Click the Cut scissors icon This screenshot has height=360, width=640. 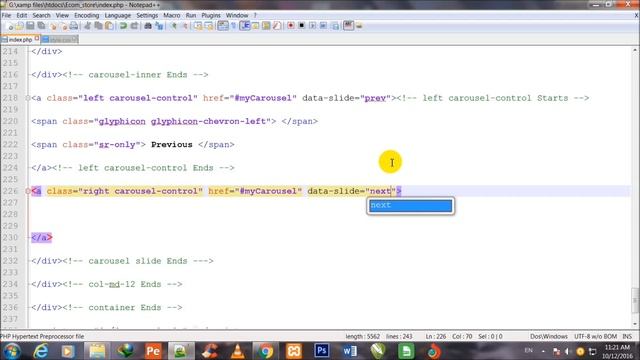88,26
